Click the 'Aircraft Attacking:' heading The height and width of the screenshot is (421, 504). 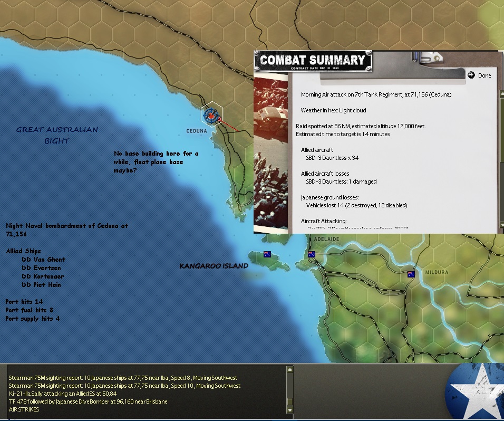(x=324, y=221)
